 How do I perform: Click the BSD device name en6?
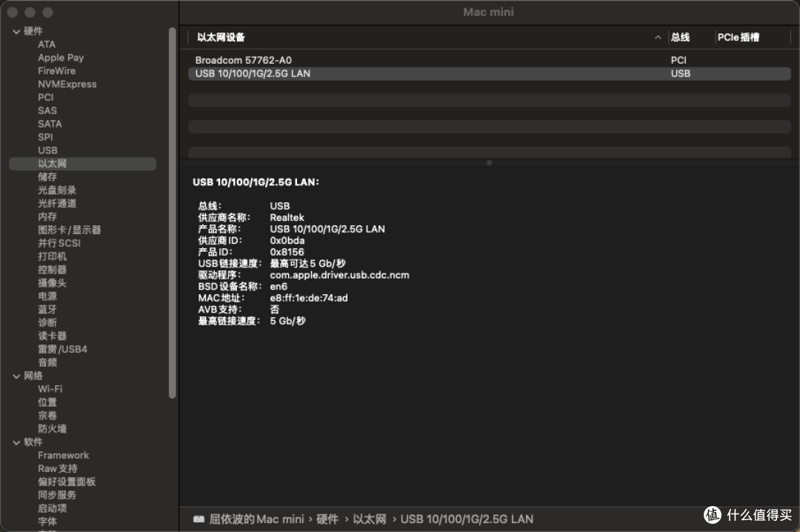(x=279, y=287)
